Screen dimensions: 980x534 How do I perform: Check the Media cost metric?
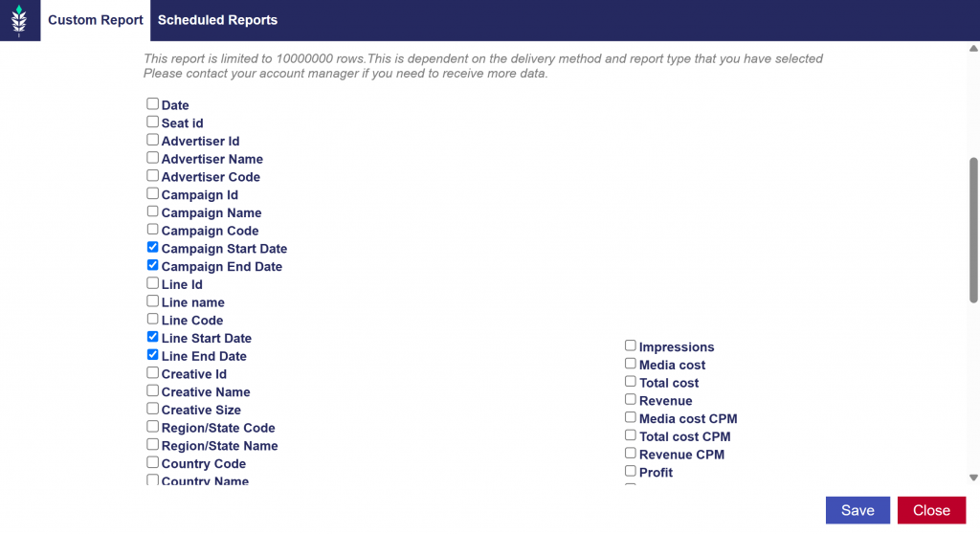(630, 364)
